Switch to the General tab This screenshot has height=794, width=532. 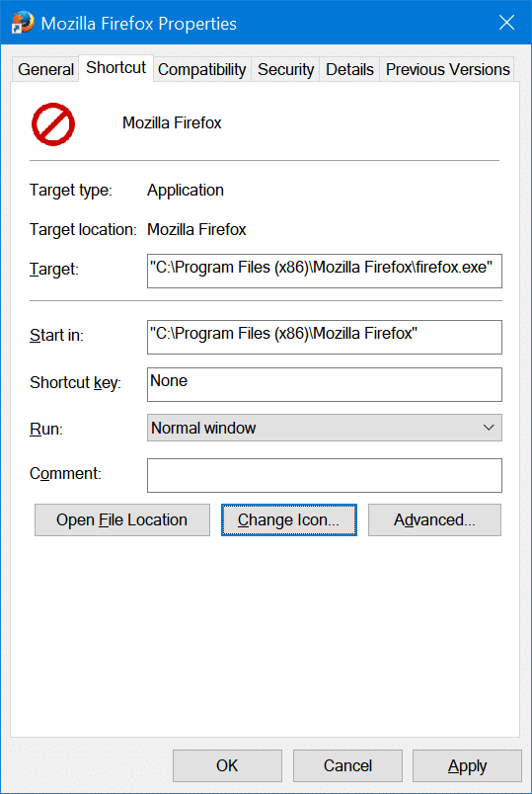point(45,69)
